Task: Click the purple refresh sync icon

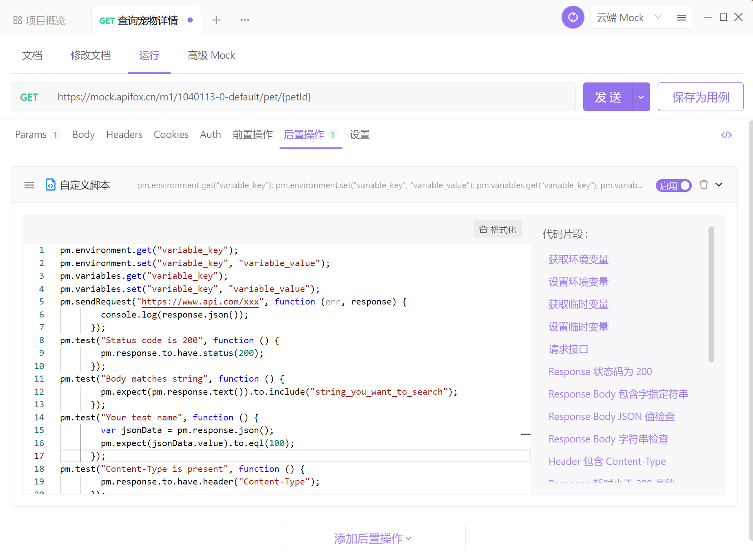Action: point(573,17)
